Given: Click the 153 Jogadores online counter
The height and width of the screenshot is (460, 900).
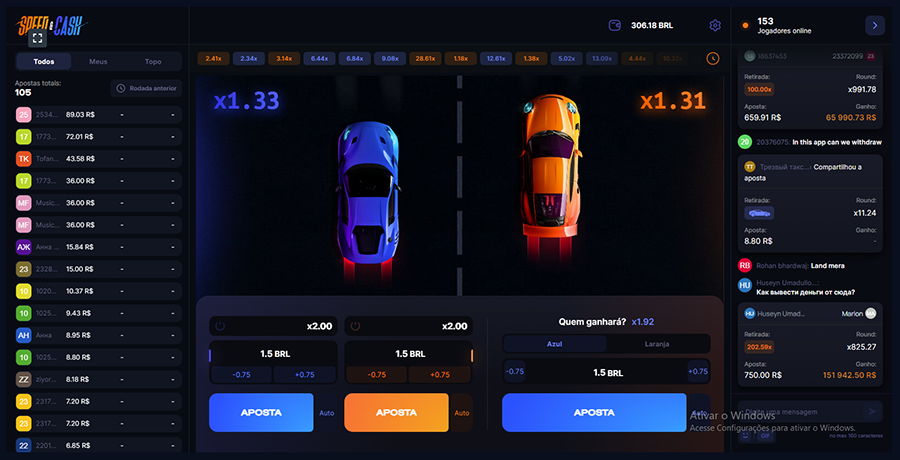Looking at the screenshot, I should click(x=785, y=25).
